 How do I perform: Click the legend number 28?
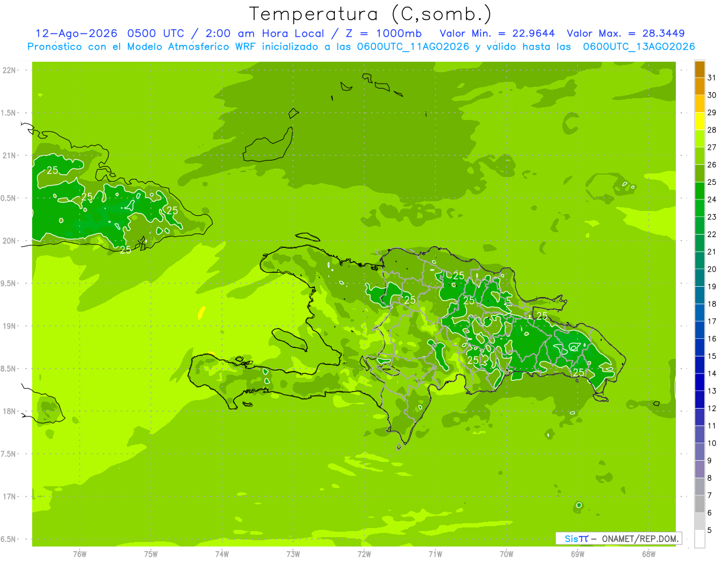712,130
